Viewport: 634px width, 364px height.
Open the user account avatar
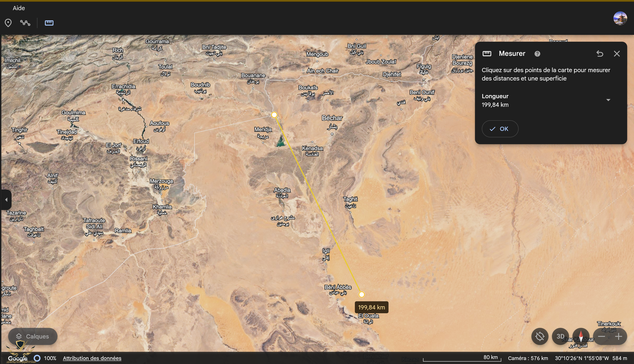(620, 18)
